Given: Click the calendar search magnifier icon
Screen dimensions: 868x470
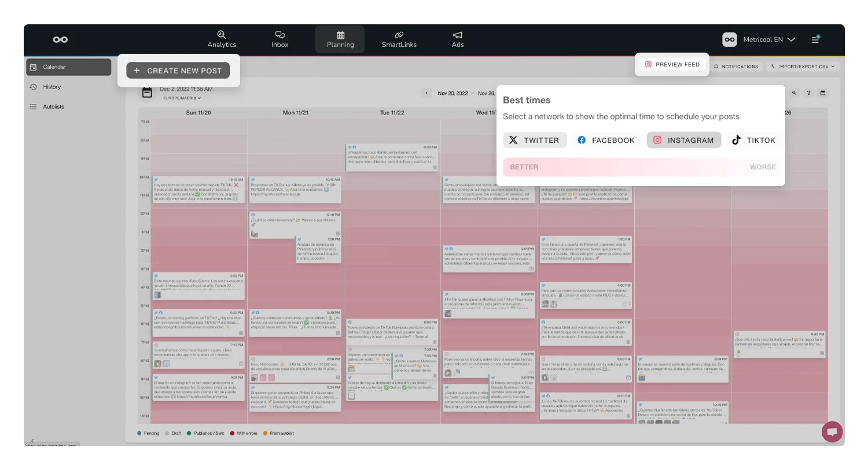Looking at the screenshot, I should coord(795,93).
